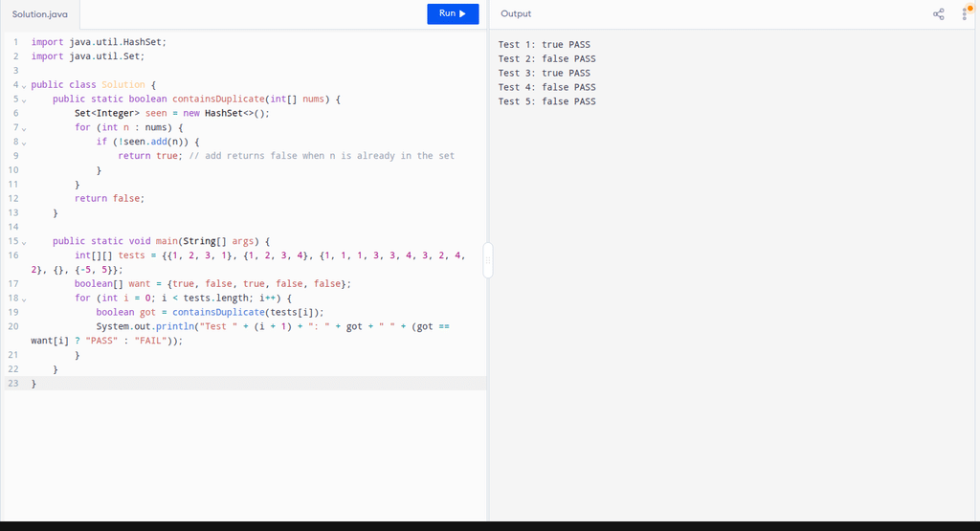
Task: Click 'boolean got = containsDuplicate(tests[i]);' line
Action: tap(210, 312)
